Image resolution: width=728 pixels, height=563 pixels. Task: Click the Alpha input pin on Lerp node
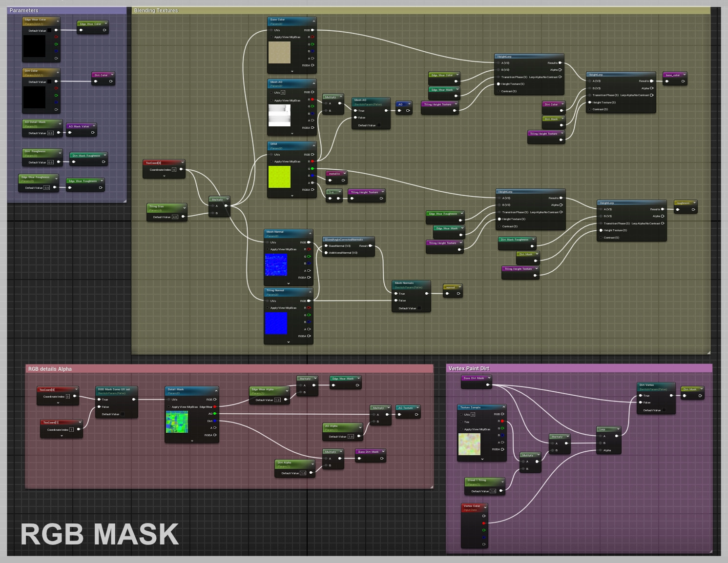click(600, 450)
